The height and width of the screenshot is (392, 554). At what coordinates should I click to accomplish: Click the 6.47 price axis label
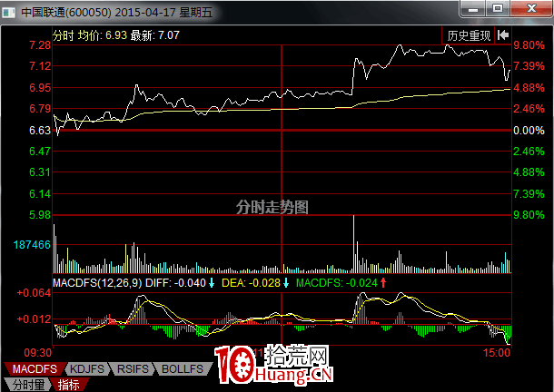(x=40, y=152)
